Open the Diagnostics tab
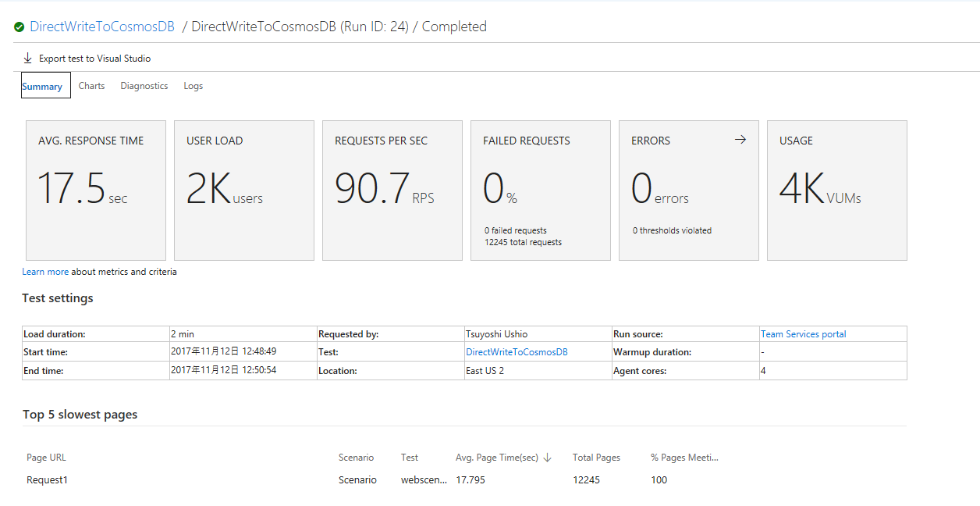Image resolution: width=980 pixels, height=506 pixels. click(144, 86)
